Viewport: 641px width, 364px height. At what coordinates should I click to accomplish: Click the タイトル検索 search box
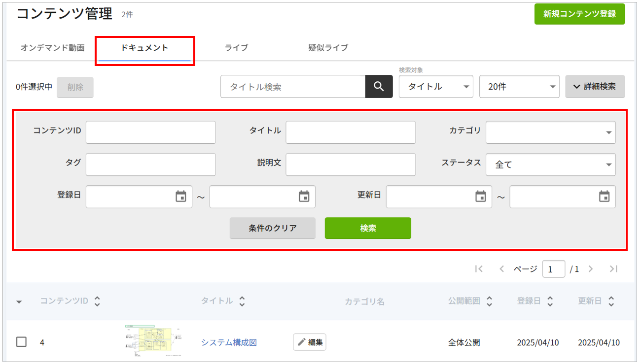pyautogui.click(x=293, y=87)
